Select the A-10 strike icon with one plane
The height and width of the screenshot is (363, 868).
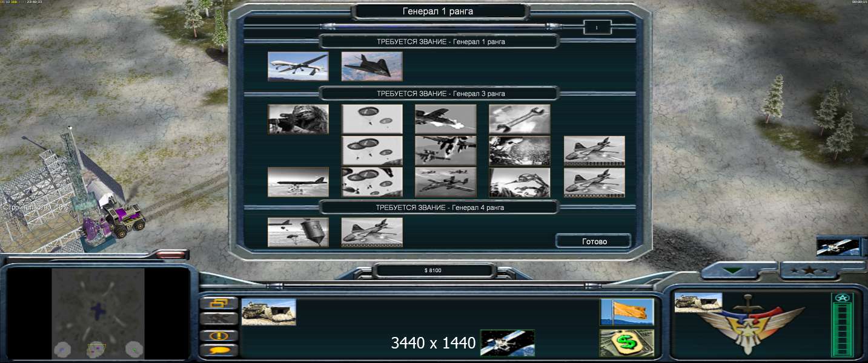[446, 119]
